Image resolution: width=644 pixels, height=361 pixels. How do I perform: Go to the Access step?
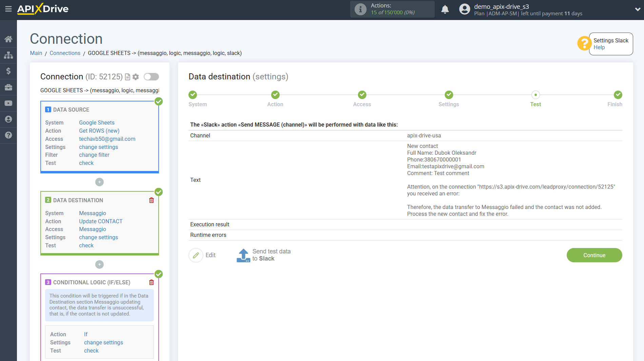tap(362, 95)
